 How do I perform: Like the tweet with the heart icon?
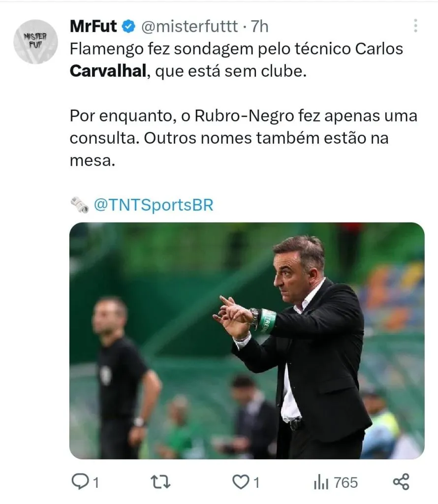pos(241,482)
